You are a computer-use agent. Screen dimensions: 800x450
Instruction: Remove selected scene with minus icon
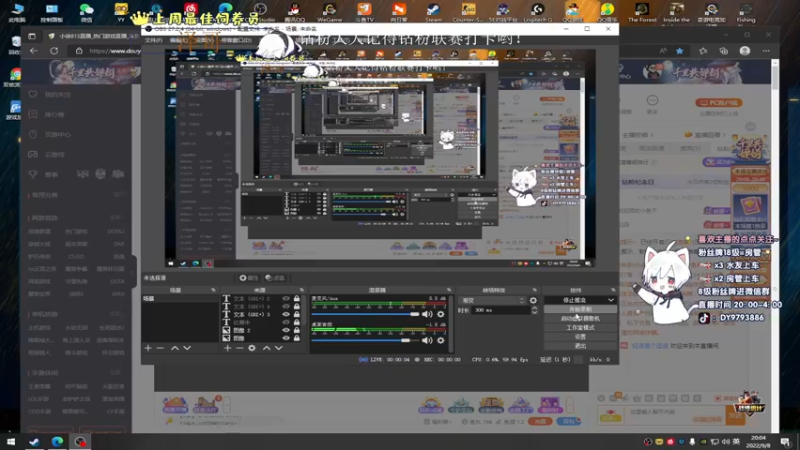pyautogui.click(x=160, y=348)
